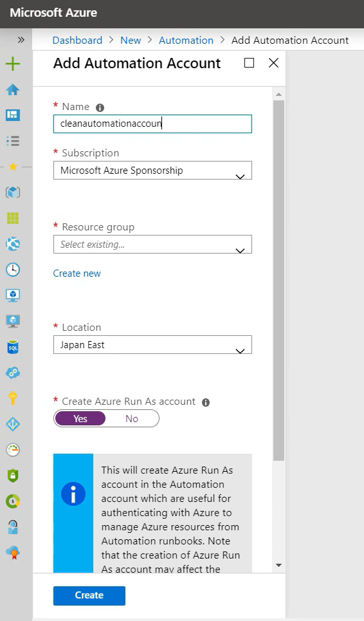The image size is (364, 621).
Task: Go to New in the breadcrumb
Action: click(131, 40)
